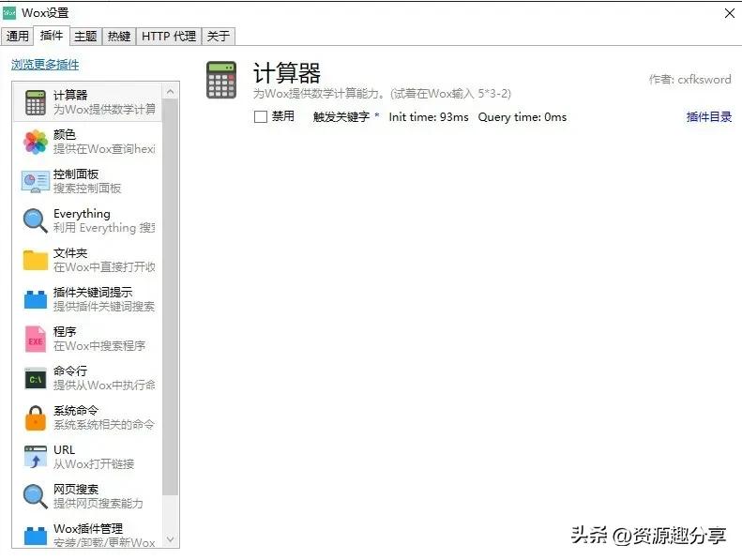This screenshot has width=742, height=560.
Task: Open the 插件目录 link
Action: pos(709,116)
